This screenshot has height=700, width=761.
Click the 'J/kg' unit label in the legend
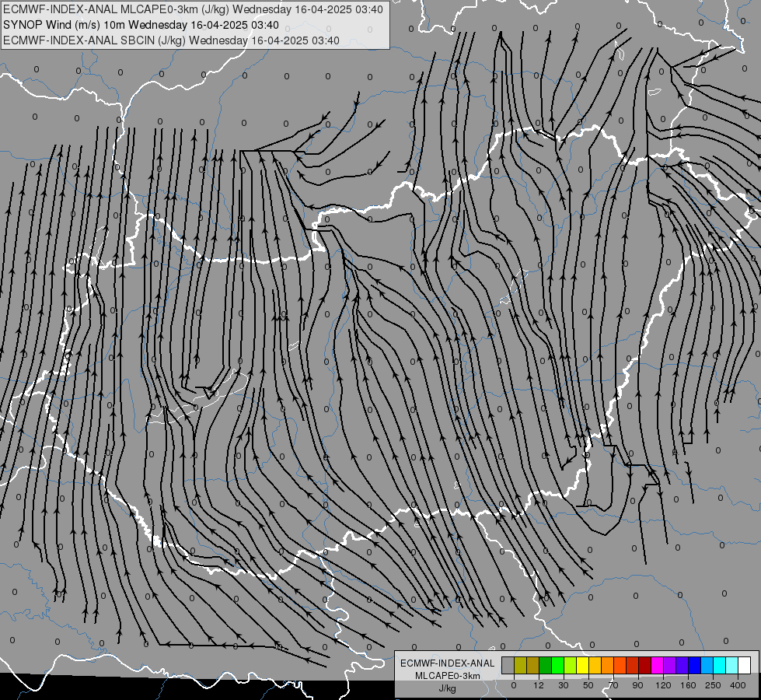pos(448,688)
